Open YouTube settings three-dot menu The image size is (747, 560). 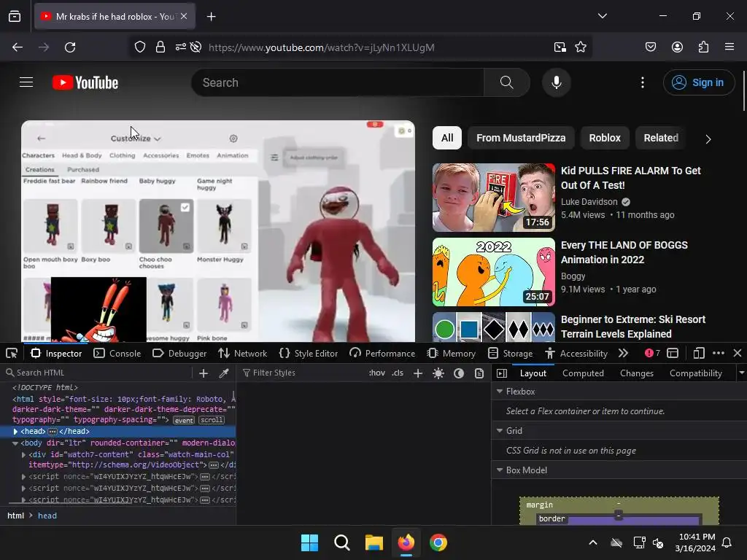643,82
